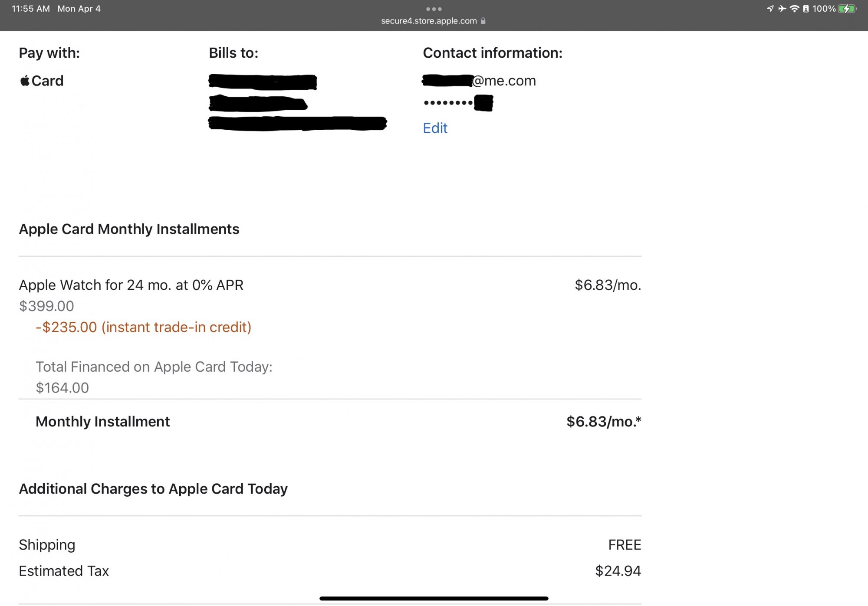Click the $24.94 estimated tax amount
The image size is (868, 606).
618,571
